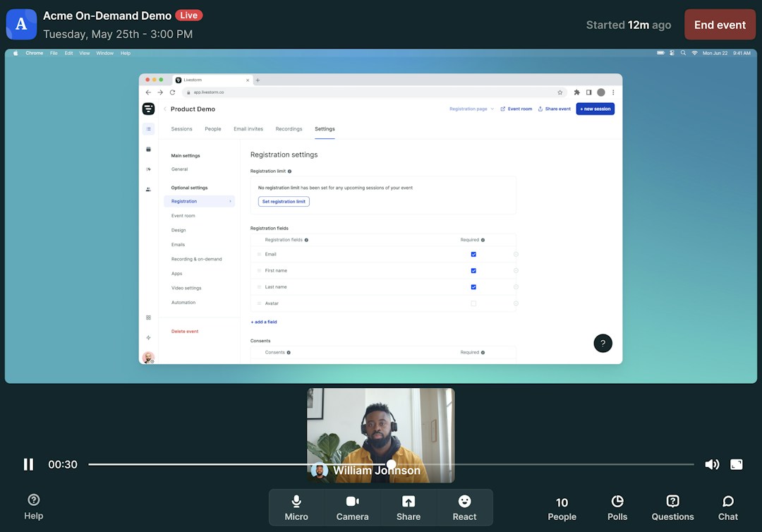Open General settings
Image resolution: width=762 pixels, height=532 pixels.
(179, 169)
